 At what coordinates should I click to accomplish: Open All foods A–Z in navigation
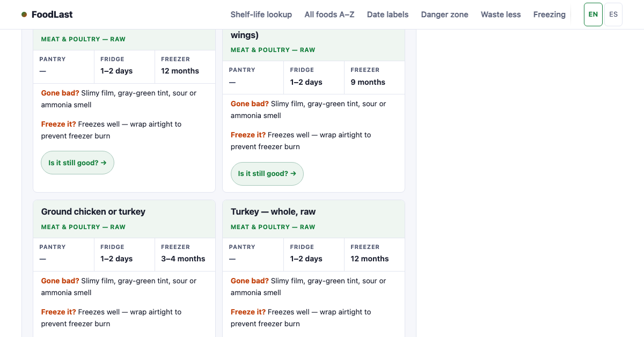coord(330,14)
